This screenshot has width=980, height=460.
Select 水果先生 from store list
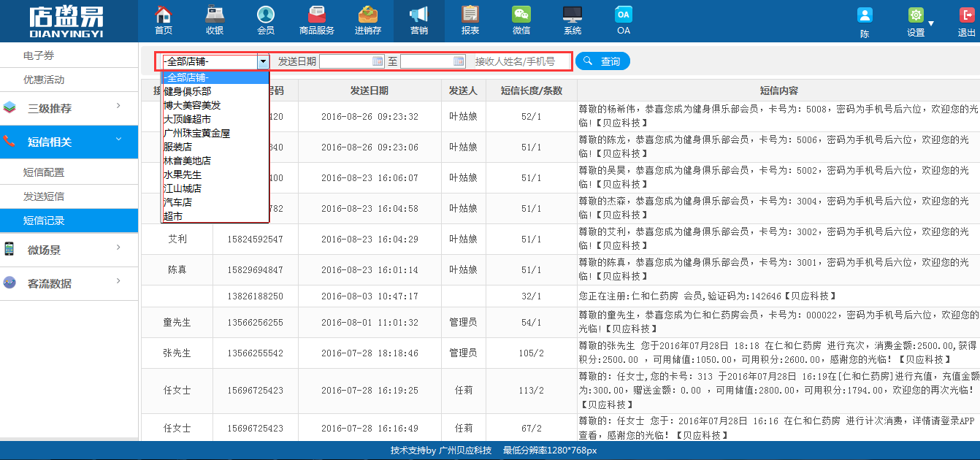215,175
